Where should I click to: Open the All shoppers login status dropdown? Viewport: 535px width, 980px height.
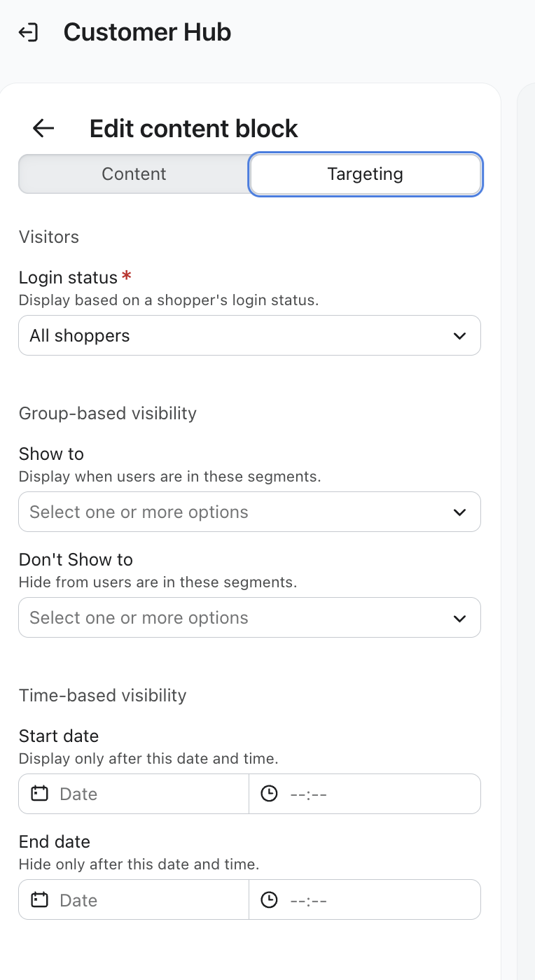[x=238, y=336]
